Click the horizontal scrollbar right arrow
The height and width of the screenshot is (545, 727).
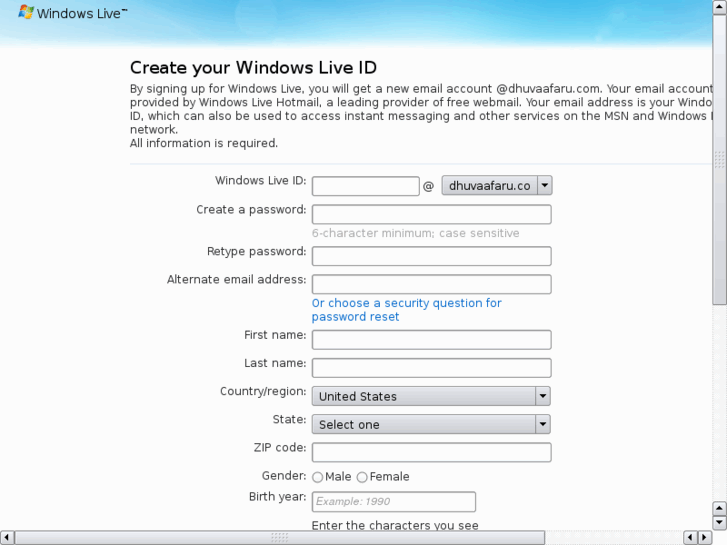coord(705,538)
